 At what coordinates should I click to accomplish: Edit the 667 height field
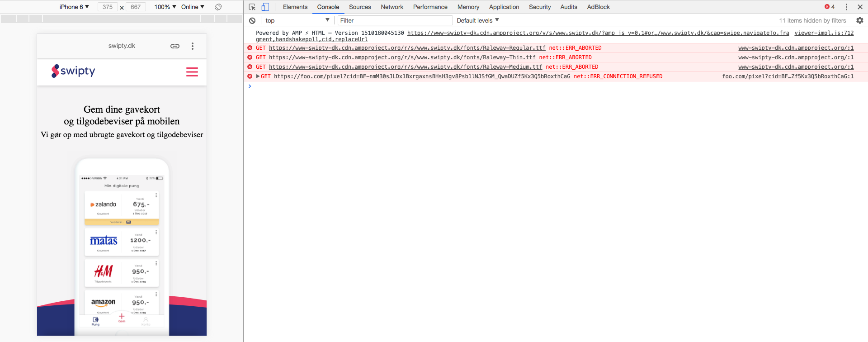[x=136, y=7]
